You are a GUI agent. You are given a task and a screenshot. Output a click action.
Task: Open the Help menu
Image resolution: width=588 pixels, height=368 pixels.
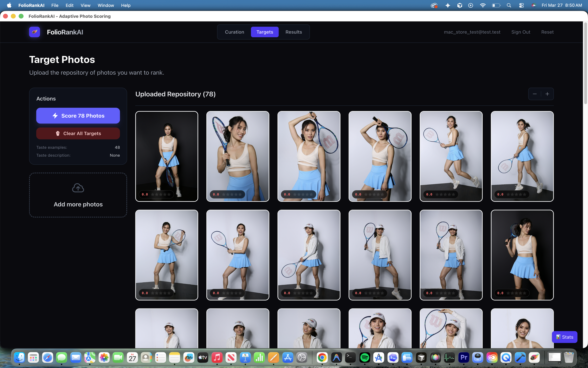click(126, 5)
